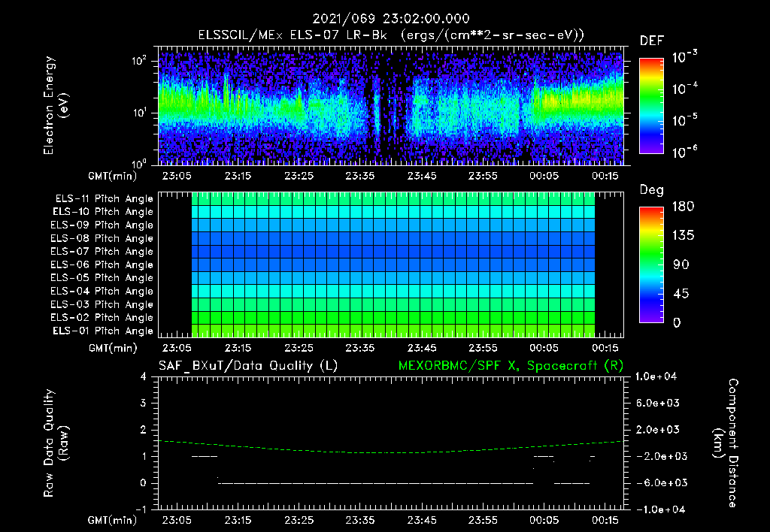Click the 1.0e+04 label on the right axis
Viewport: 770px width, 532px height.
[656, 376]
